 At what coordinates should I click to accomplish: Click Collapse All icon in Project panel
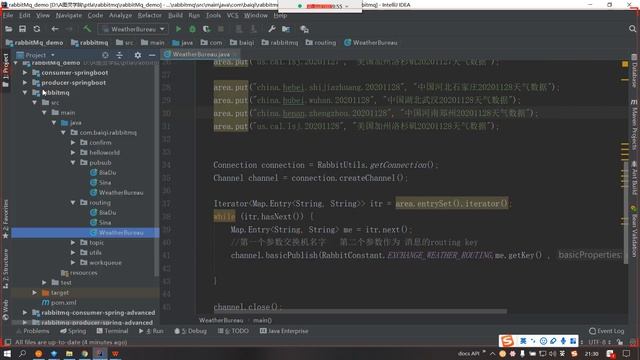click(x=119, y=55)
